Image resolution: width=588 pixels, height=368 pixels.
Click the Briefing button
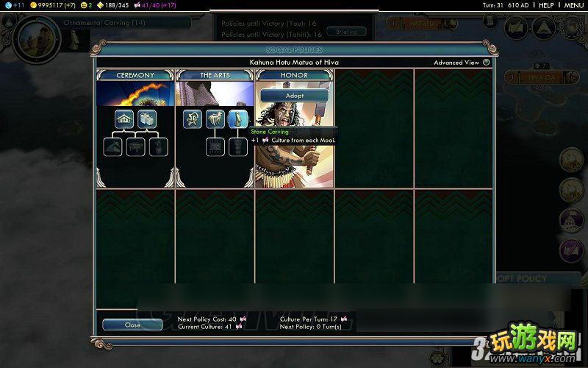[346, 32]
